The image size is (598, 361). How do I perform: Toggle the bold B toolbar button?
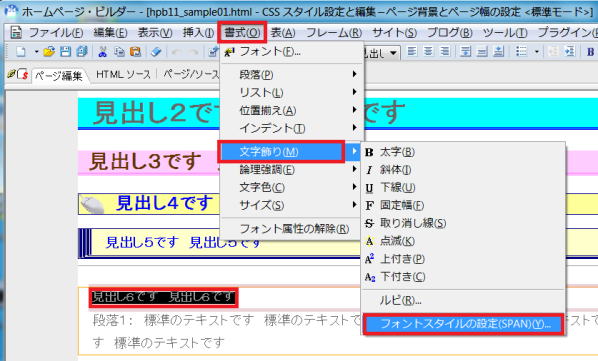590,51
